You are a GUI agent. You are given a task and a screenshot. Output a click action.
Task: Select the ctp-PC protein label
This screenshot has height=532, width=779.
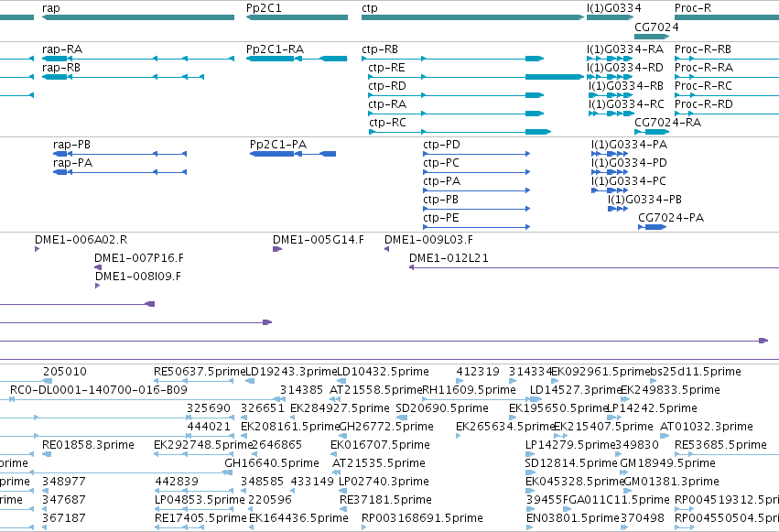click(441, 163)
